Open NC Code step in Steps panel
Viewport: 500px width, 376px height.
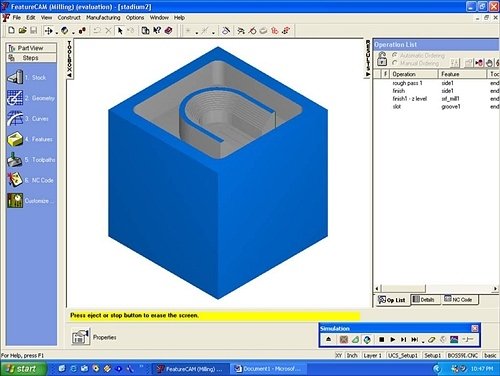click(30, 180)
